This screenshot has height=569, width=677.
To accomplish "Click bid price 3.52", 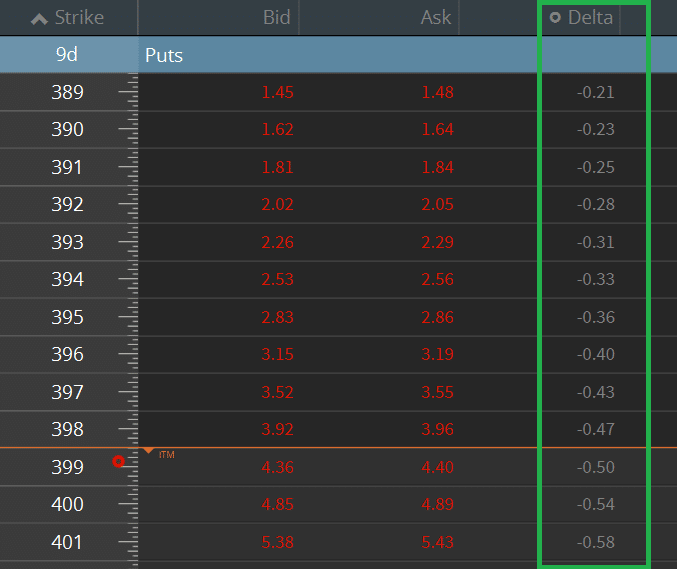I will [x=277, y=392].
